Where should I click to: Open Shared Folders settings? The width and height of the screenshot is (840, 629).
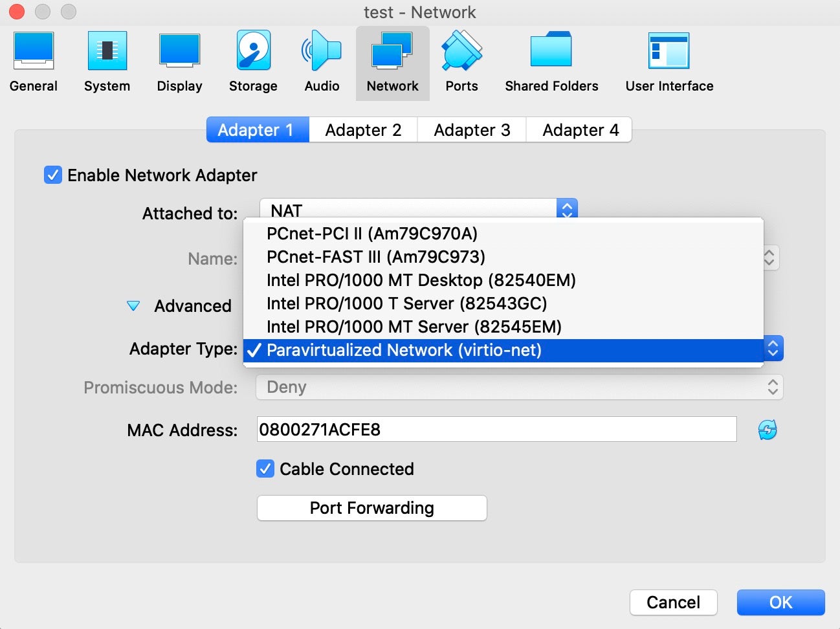pos(551,63)
